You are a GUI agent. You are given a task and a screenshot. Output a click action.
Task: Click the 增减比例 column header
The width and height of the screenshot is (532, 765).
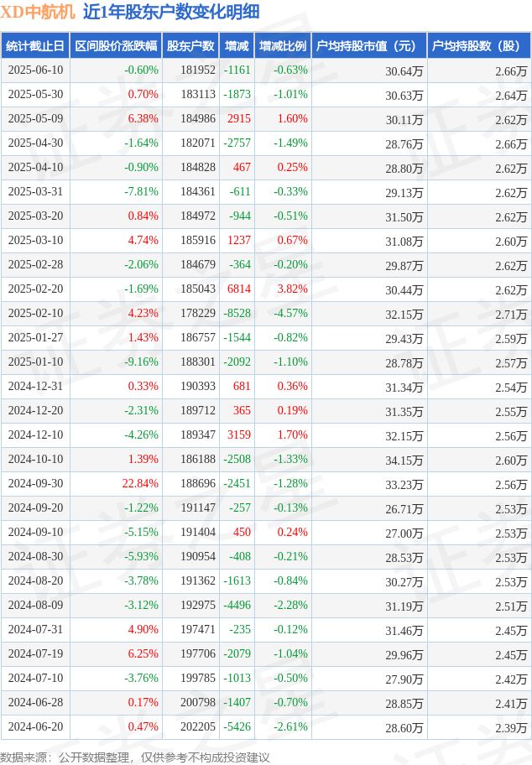click(x=283, y=46)
